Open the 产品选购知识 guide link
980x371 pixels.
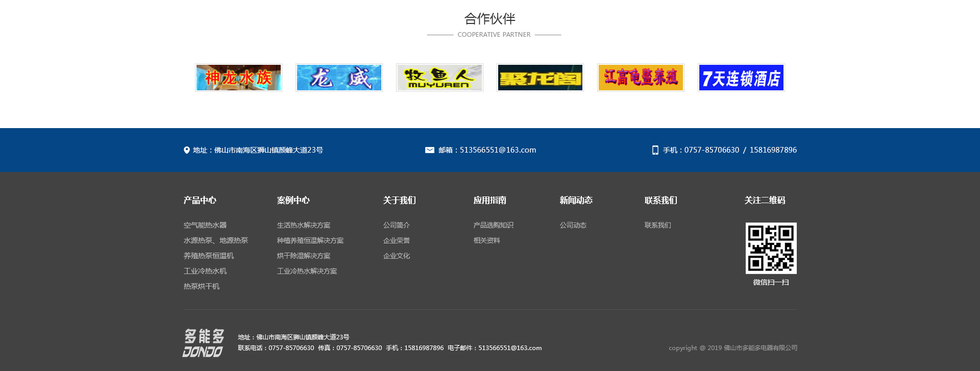[494, 225]
